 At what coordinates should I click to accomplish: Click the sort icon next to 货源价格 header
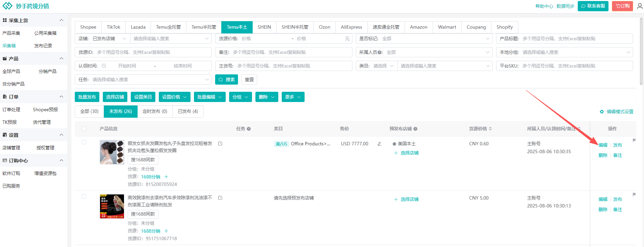pos(490,129)
